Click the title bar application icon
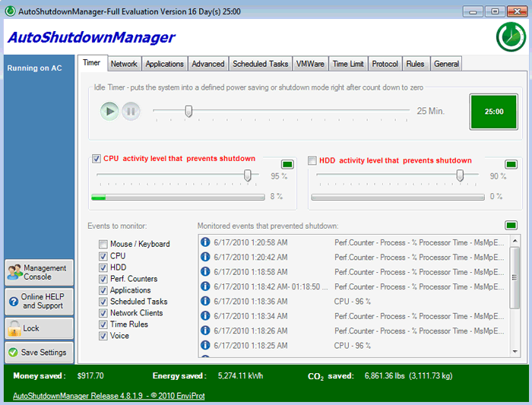Viewport: 532px width, 405px height. click(x=10, y=11)
